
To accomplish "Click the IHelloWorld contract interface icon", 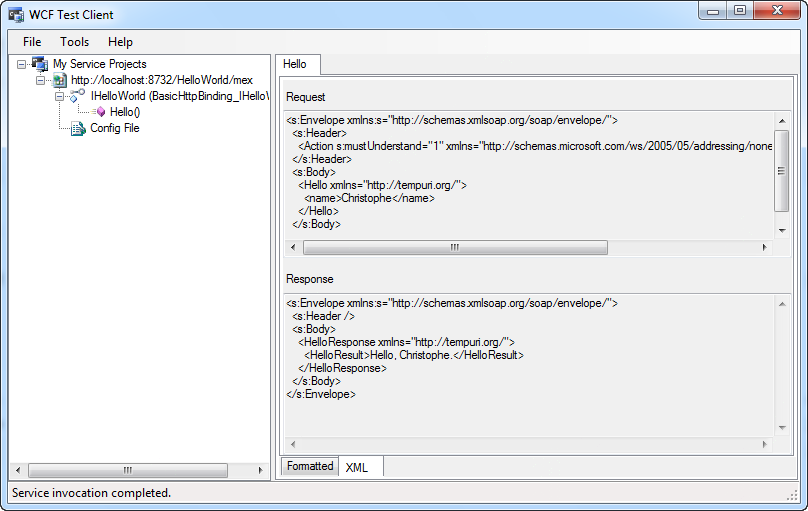I will [77, 96].
